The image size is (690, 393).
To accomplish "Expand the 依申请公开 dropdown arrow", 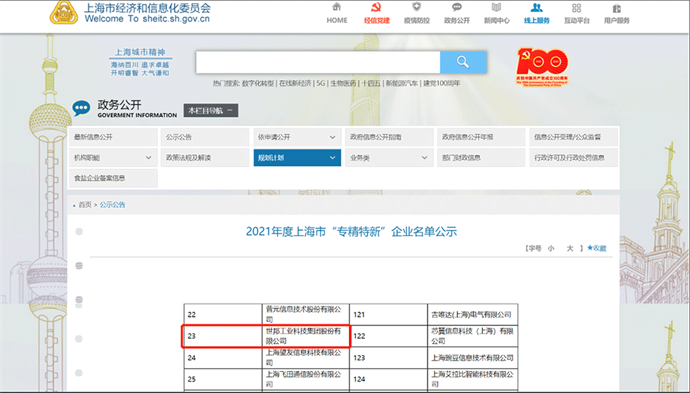I will point(332,137).
